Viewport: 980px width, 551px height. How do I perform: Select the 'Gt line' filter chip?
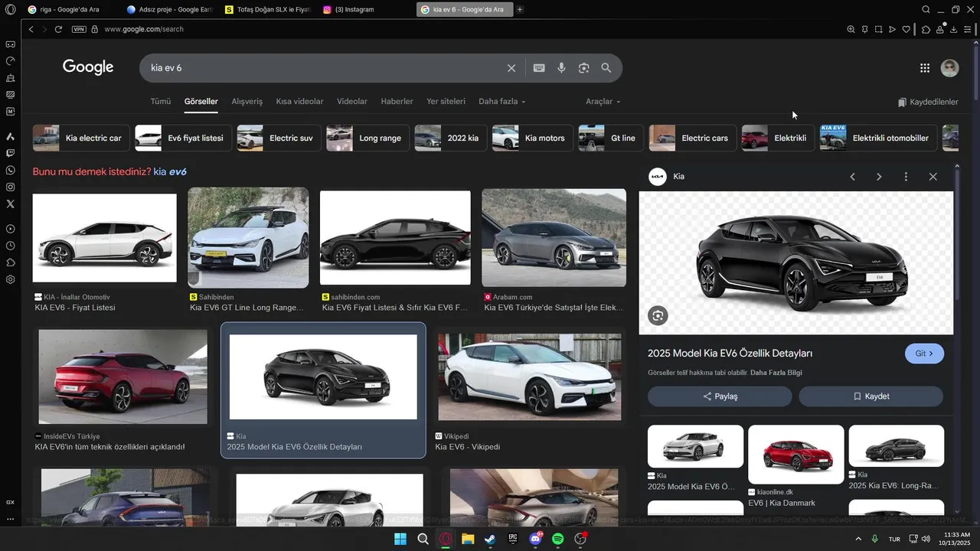pyautogui.click(x=610, y=138)
